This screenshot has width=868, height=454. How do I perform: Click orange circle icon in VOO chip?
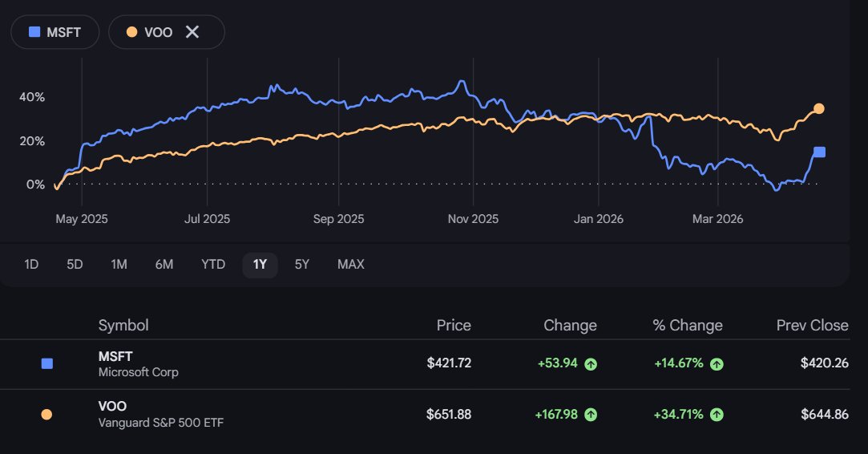point(131,32)
